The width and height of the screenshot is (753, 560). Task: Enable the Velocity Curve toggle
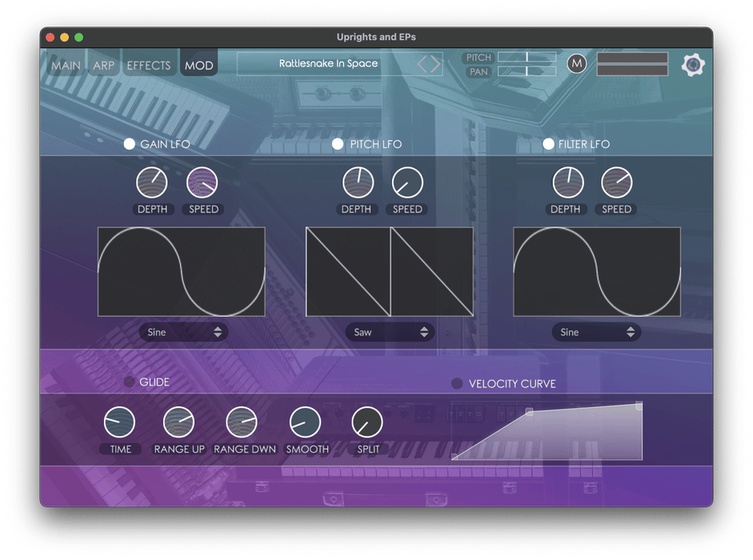tap(457, 383)
